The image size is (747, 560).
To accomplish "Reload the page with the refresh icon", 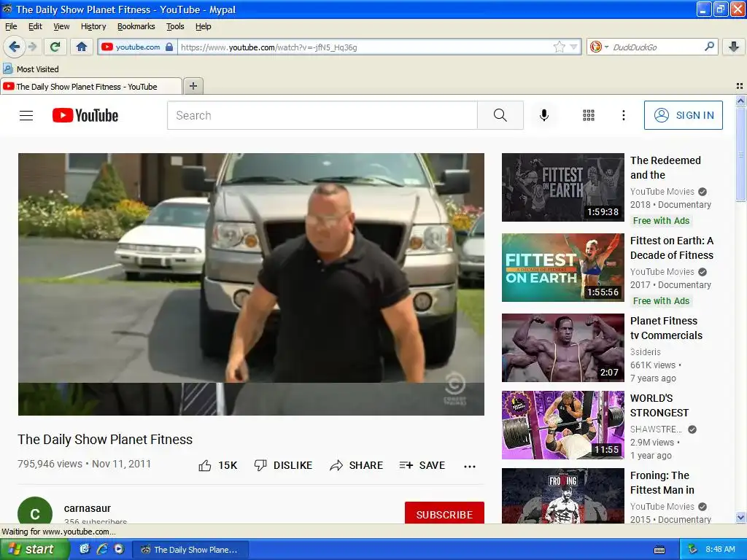I will 55,47.
